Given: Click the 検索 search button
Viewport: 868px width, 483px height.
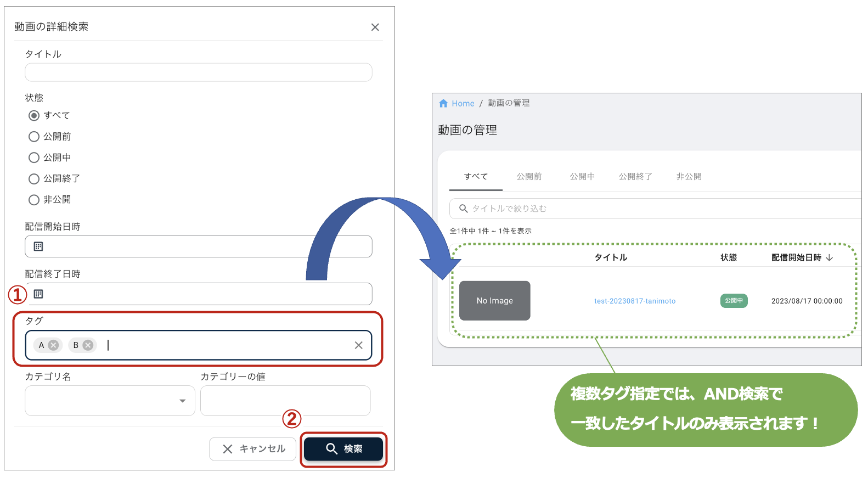Looking at the screenshot, I should pyautogui.click(x=343, y=449).
